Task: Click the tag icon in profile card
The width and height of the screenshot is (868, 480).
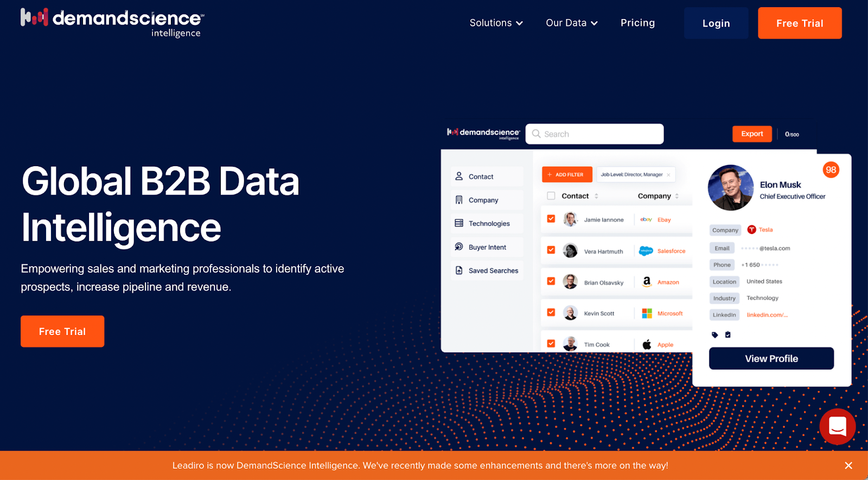Action: pyautogui.click(x=714, y=335)
